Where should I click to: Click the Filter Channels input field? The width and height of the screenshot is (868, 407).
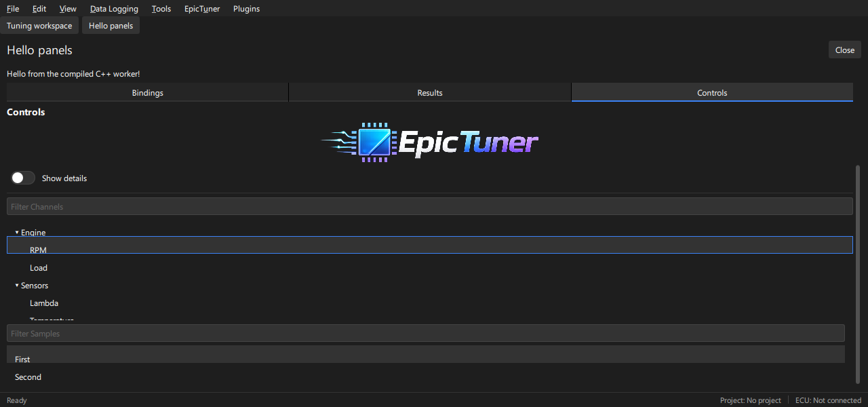click(x=430, y=206)
